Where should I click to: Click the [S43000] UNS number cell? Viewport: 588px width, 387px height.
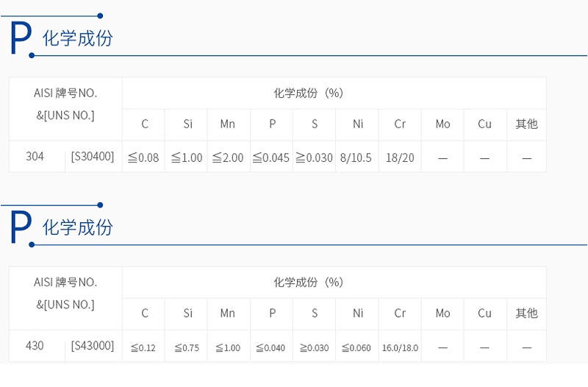(x=93, y=346)
